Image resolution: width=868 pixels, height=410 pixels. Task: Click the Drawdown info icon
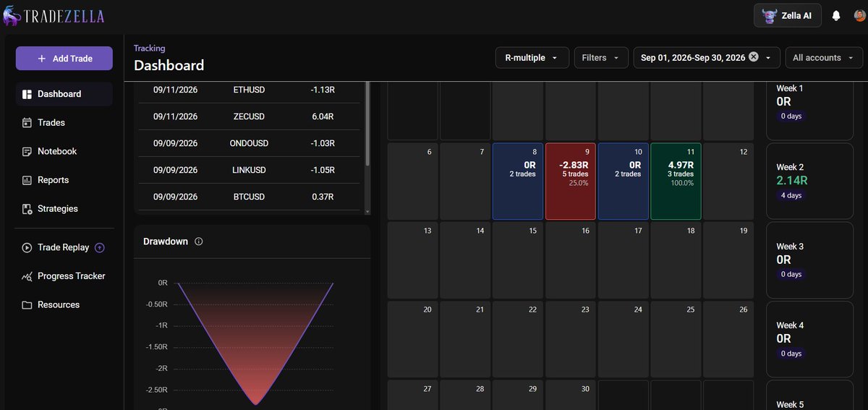pyautogui.click(x=199, y=242)
